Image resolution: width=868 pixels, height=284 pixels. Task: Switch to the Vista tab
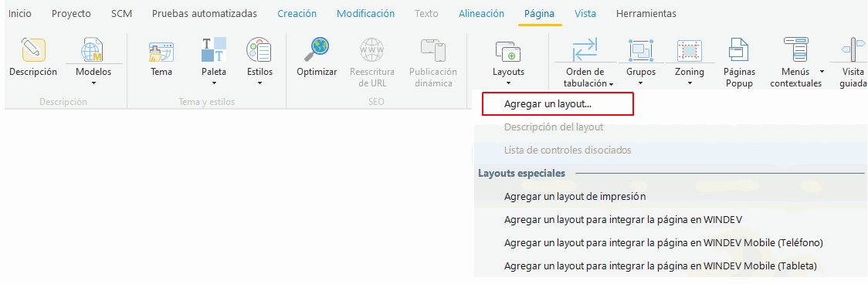(x=585, y=14)
